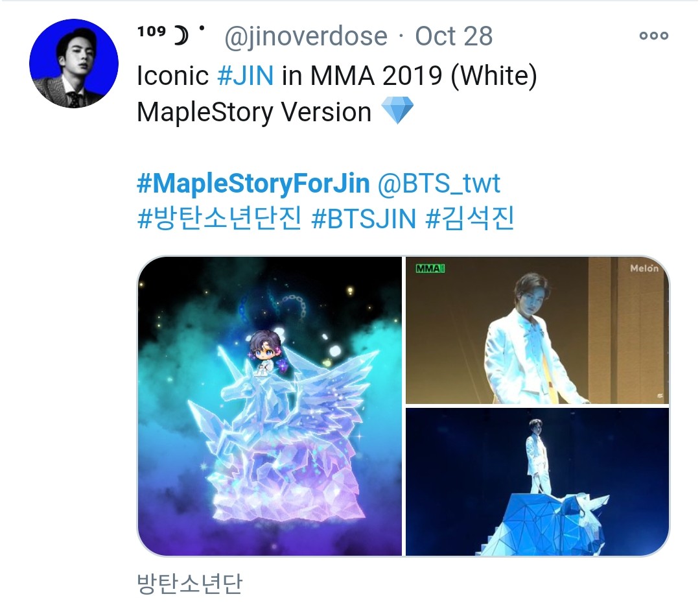Click the 방탄소년단 tag below images

(x=190, y=583)
